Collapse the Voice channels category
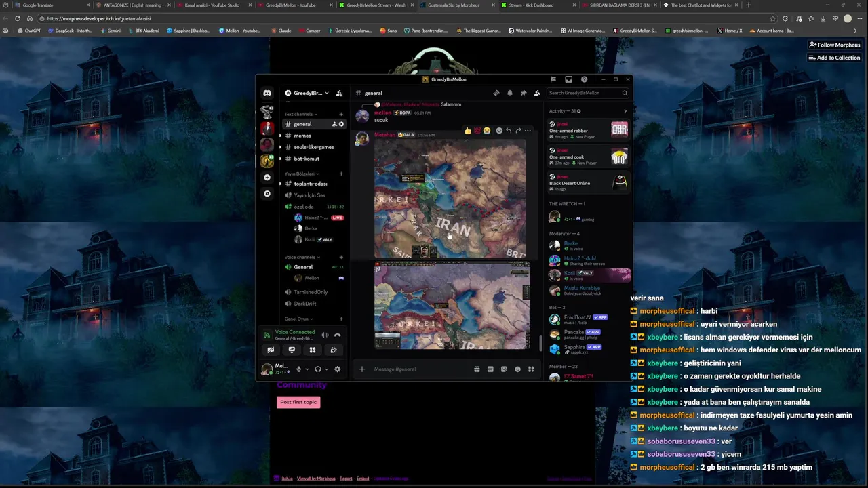This screenshot has height=488, width=868. point(302,257)
